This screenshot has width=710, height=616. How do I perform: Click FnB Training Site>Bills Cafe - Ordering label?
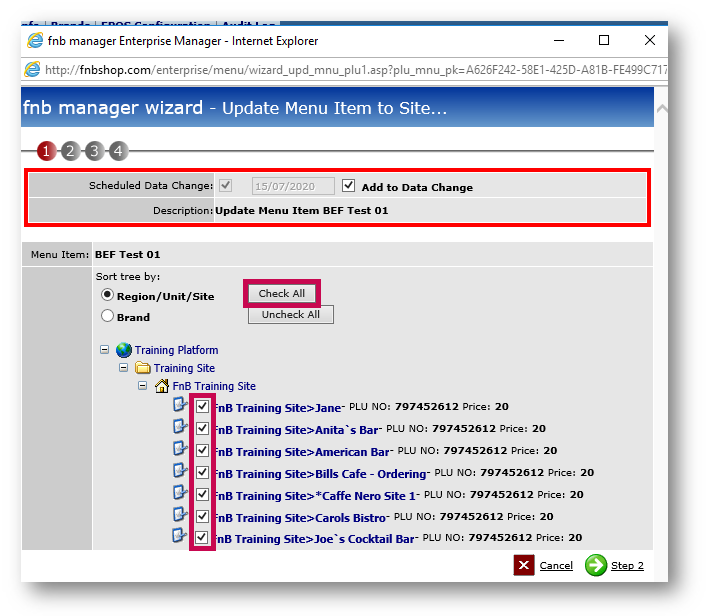[321, 474]
